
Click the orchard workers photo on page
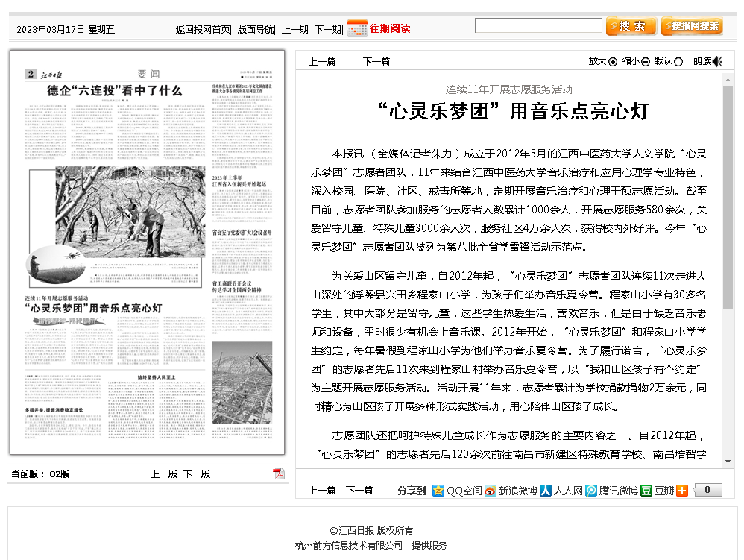click(x=130, y=212)
